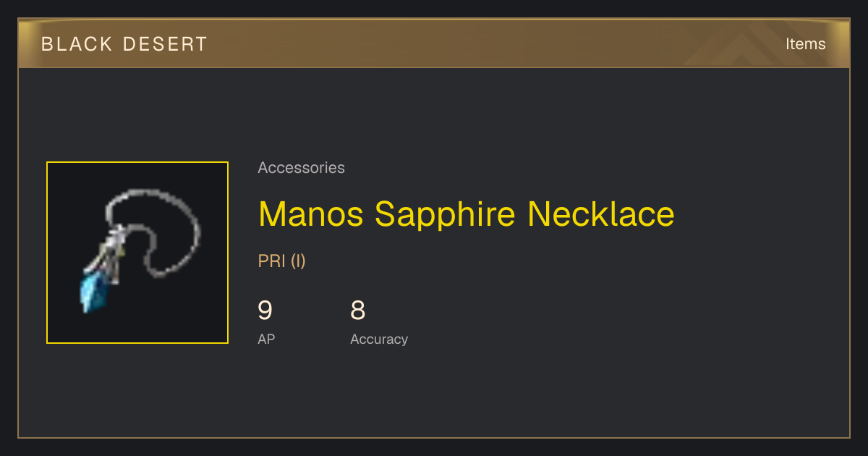
Task: Click the word Necklace in item name
Action: coord(601,214)
